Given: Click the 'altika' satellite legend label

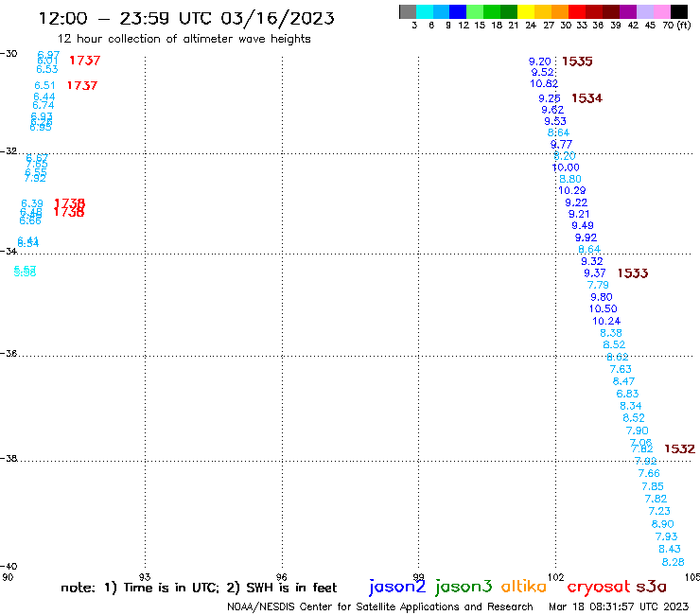Looking at the screenshot, I should 524,586.
